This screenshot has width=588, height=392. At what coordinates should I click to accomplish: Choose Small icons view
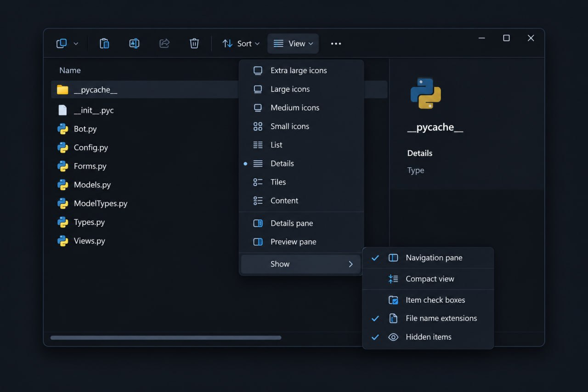click(301, 126)
